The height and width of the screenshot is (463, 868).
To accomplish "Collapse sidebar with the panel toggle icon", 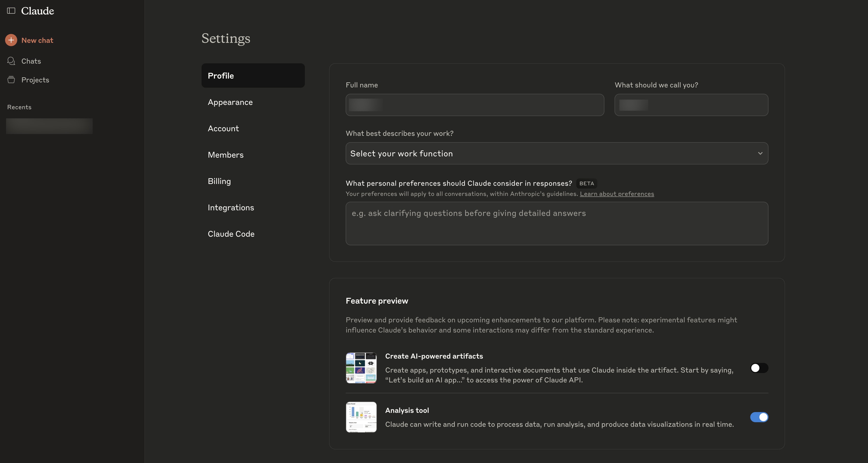I will 11,11.
